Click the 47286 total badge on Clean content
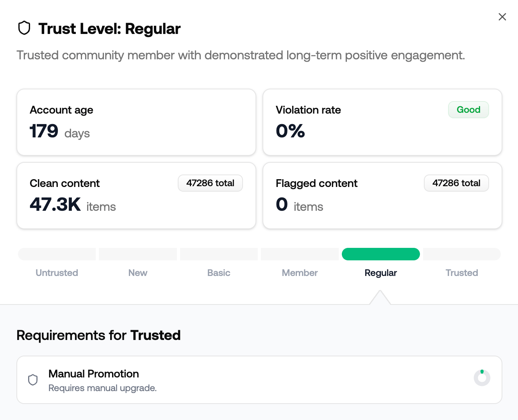Screen dimensions: 518x420 point(210,183)
